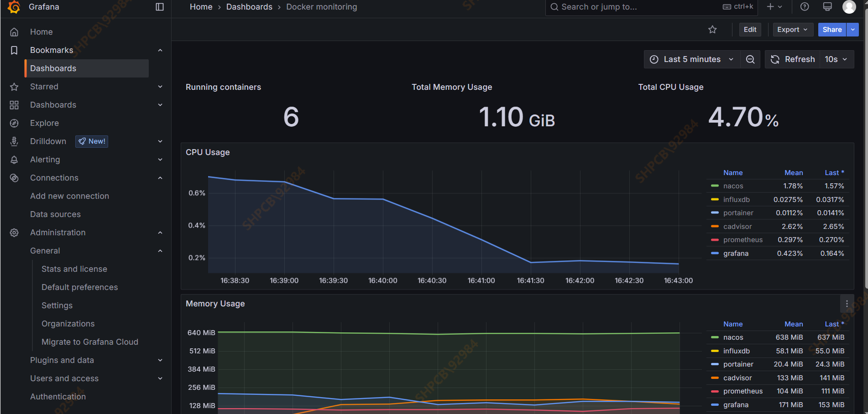This screenshot has height=414, width=868.
Task: Sort CPU Usage legend by Mean column
Action: tap(794, 173)
